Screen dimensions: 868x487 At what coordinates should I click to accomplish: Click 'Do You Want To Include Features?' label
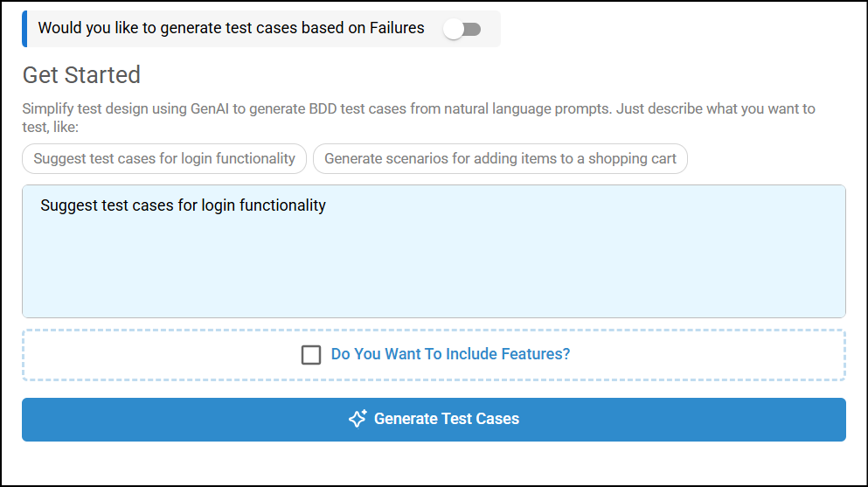click(450, 355)
